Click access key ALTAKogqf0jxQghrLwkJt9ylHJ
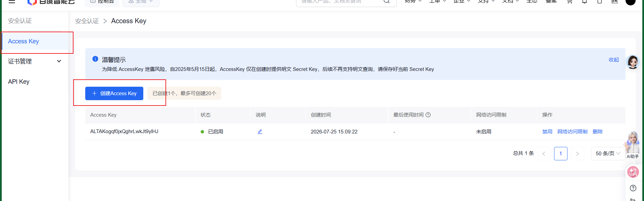The image size is (644, 201). 124,131
